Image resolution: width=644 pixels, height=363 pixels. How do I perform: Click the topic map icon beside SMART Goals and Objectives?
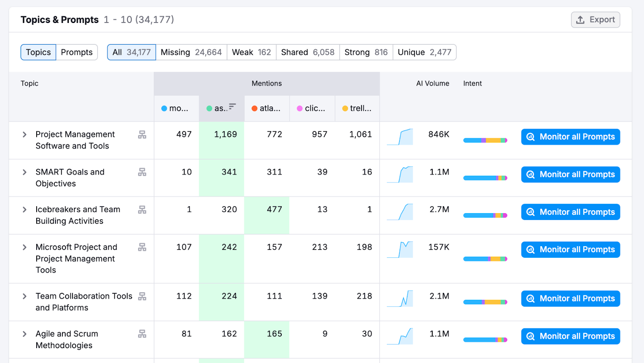pos(142,172)
